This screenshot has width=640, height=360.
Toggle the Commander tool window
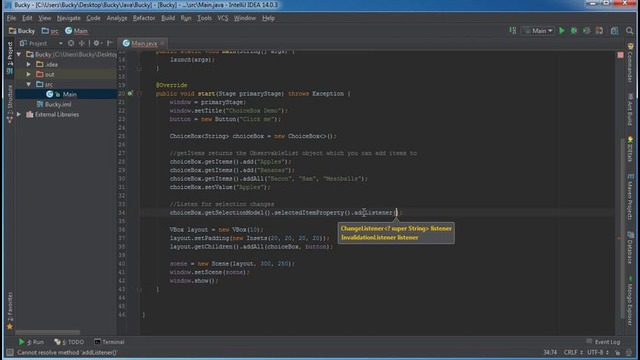[630, 64]
